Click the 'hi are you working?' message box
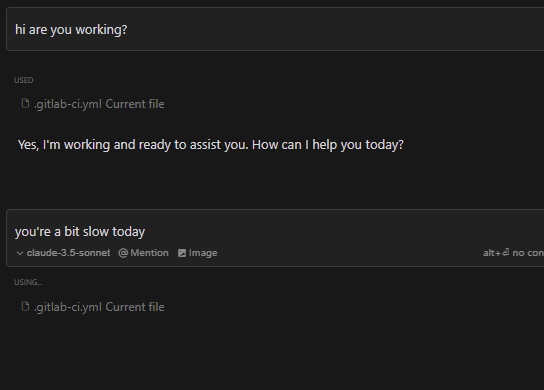This screenshot has height=390, width=544. (x=275, y=29)
